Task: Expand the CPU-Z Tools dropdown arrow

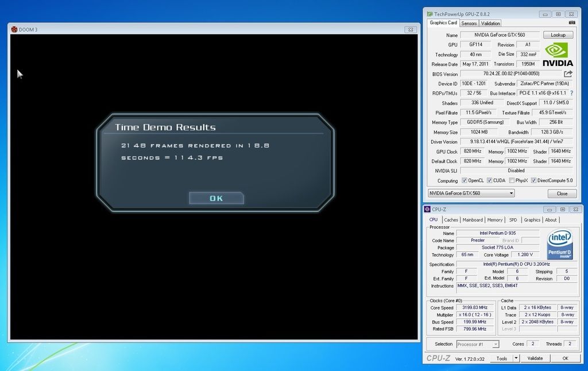Action: tap(516, 358)
